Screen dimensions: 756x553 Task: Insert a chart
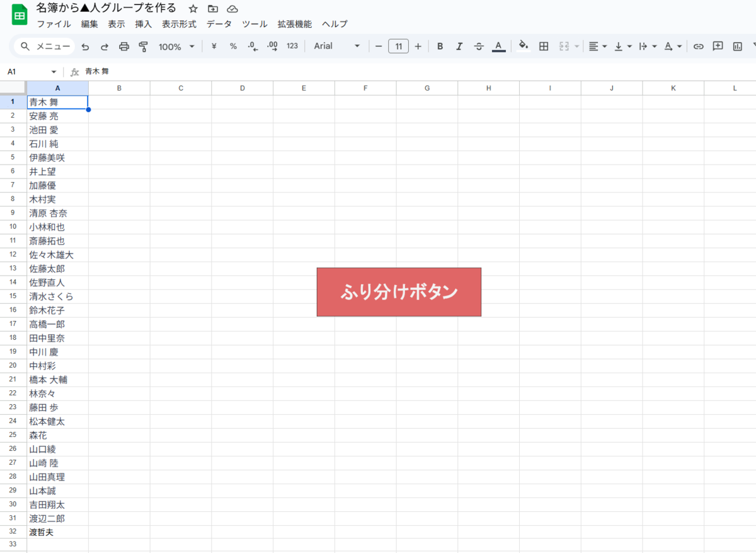tap(737, 46)
